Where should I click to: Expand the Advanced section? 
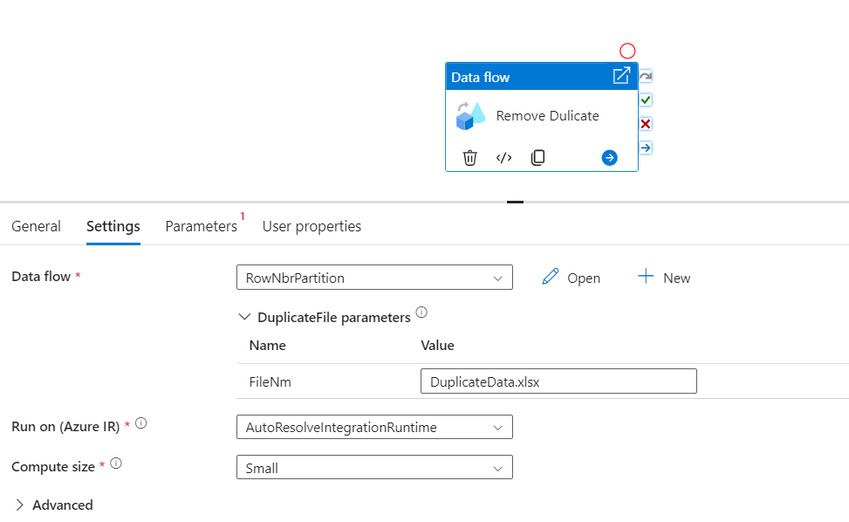click(54, 505)
